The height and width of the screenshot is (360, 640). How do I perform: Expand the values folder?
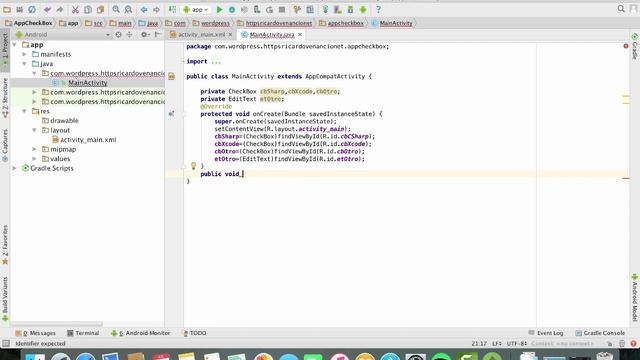click(x=34, y=158)
